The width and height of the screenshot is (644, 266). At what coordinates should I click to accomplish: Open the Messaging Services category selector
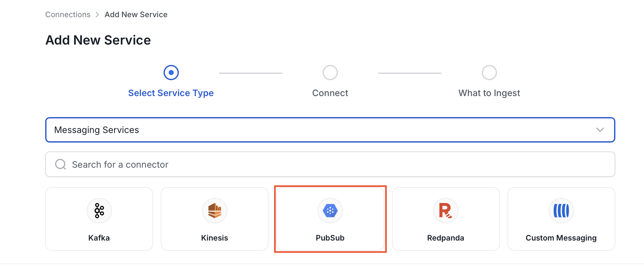point(330,130)
